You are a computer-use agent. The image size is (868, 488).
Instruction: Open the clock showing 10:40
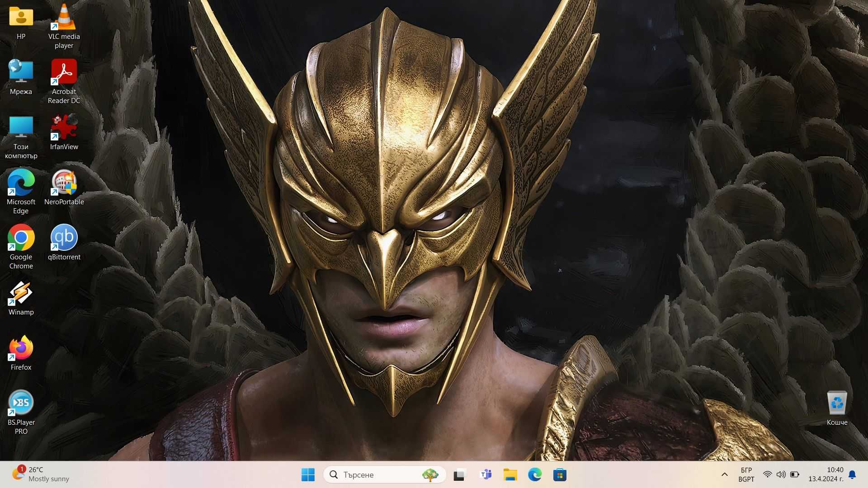point(826,474)
